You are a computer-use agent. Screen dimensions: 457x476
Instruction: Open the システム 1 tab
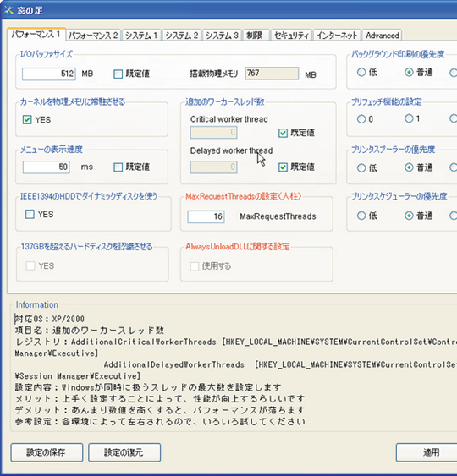click(141, 36)
